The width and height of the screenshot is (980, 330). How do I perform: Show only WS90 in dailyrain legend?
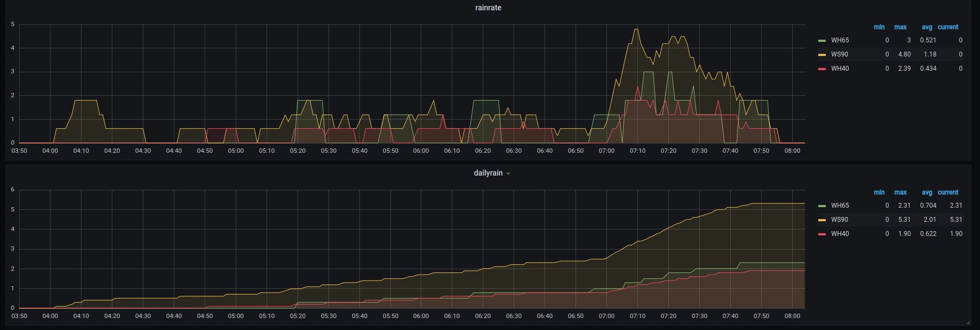click(x=839, y=220)
